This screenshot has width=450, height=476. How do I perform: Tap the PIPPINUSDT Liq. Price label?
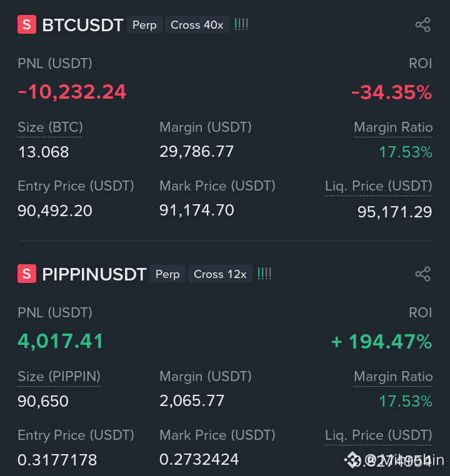pos(378,435)
